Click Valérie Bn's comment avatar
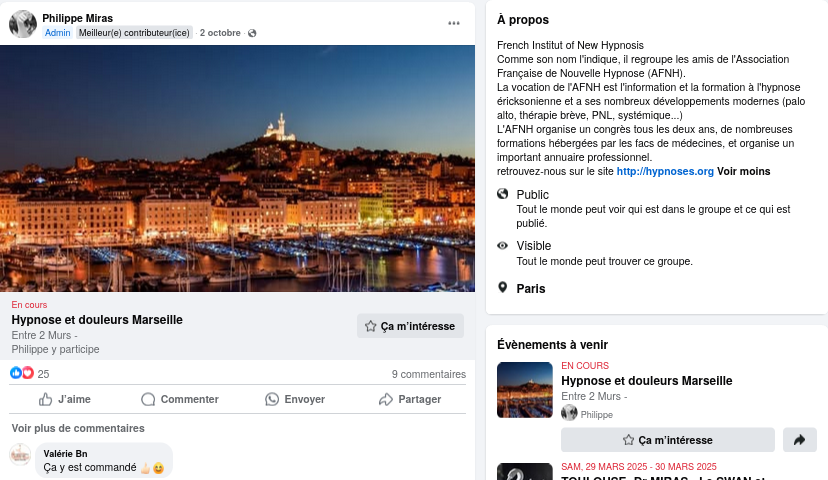 coord(21,455)
